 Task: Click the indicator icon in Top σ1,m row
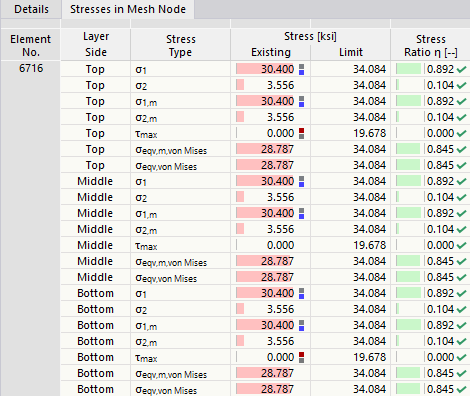coord(301,101)
